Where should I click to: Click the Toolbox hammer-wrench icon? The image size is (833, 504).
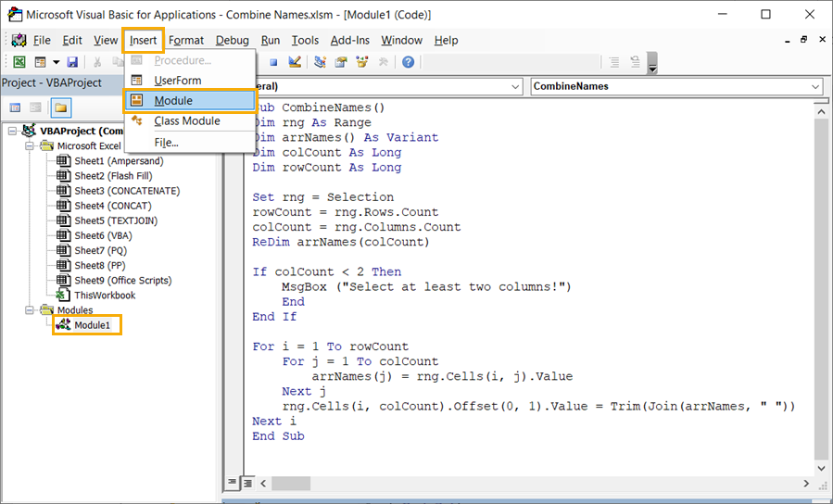(x=383, y=62)
